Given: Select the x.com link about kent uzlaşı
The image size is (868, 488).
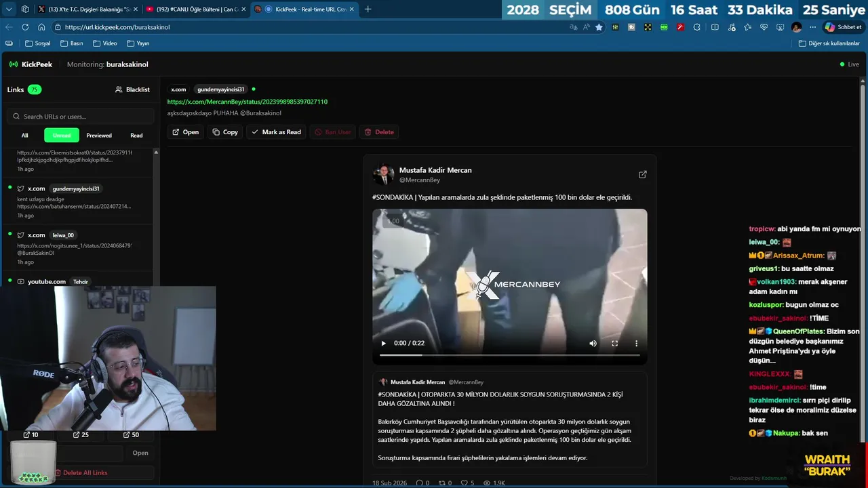Looking at the screenshot, I should (x=77, y=201).
